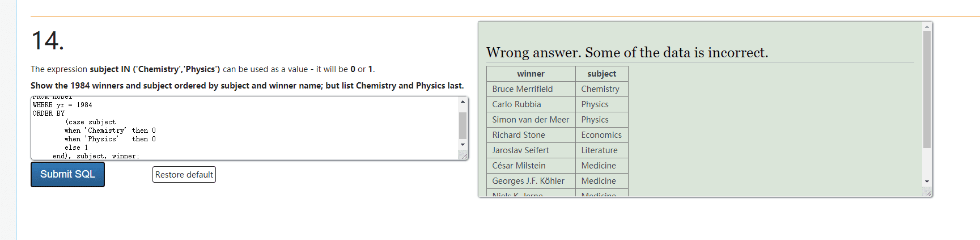
Task: Select the winner column header
Action: point(531,74)
